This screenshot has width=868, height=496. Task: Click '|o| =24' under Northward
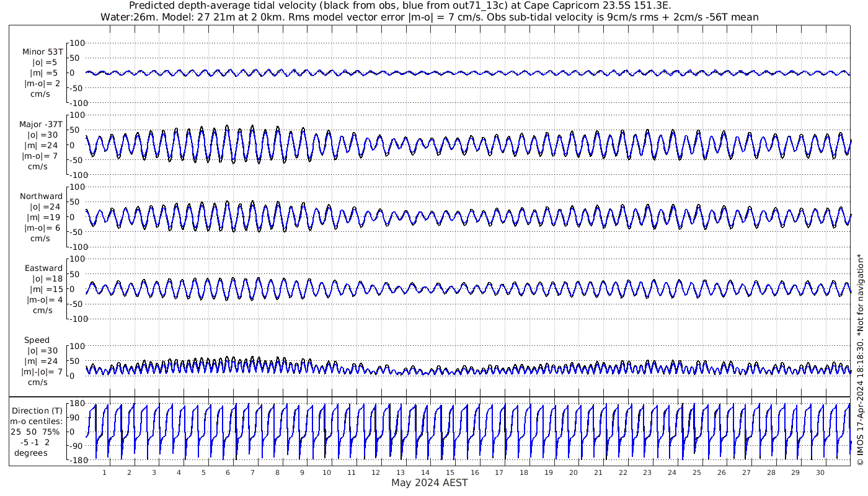coord(46,207)
